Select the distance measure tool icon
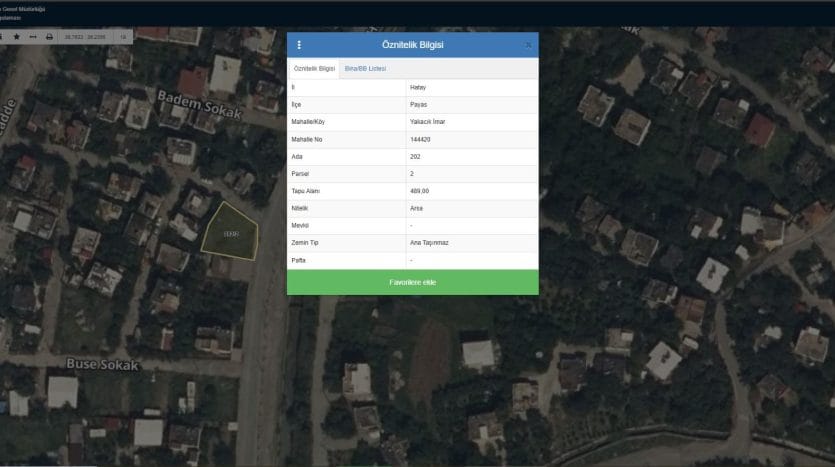Viewport: 835px width, 467px height. point(33,36)
